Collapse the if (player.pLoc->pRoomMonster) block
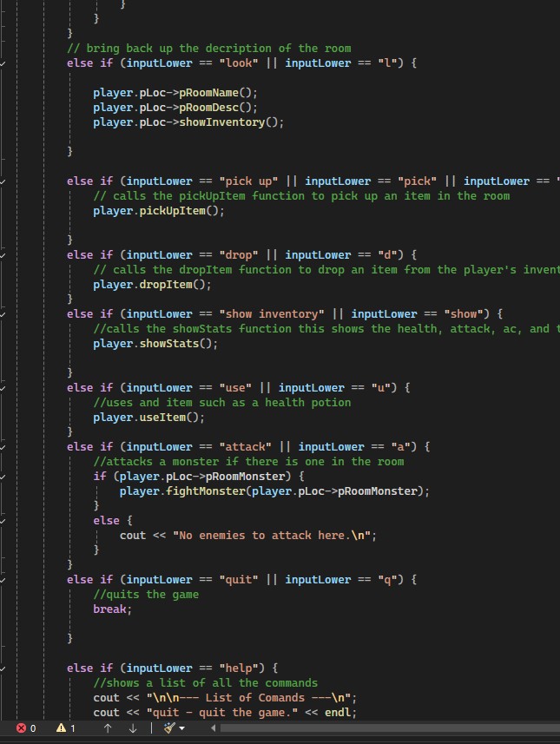This screenshot has height=744, width=560. click(3, 477)
